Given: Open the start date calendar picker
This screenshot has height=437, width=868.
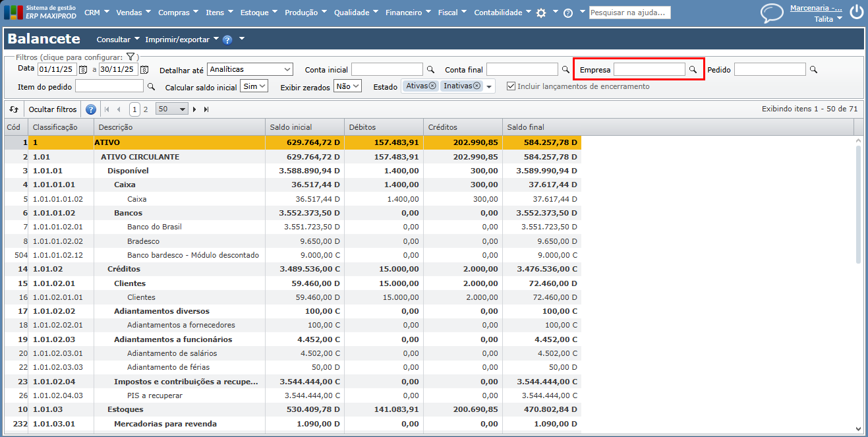Looking at the screenshot, I should (x=83, y=69).
